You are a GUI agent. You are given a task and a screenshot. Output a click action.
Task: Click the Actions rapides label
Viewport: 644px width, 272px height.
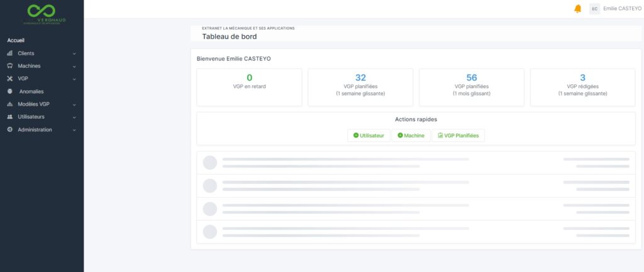click(416, 119)
